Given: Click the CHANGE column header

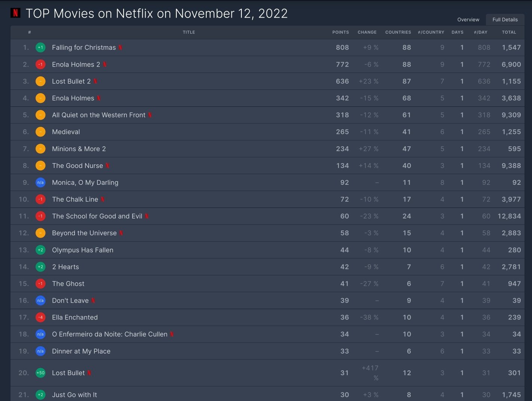Looking at the screenshot, I should pos(367,32).
